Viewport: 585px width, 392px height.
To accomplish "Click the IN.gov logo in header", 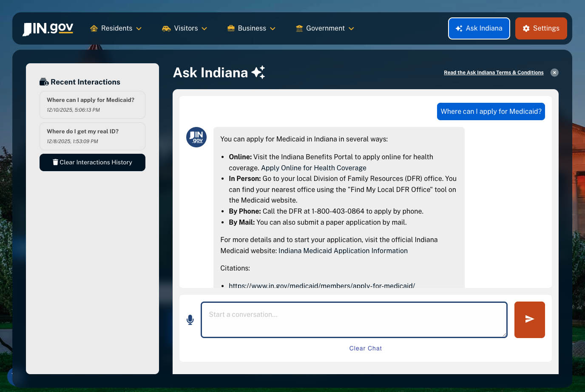I will click(x=48, y=29).
